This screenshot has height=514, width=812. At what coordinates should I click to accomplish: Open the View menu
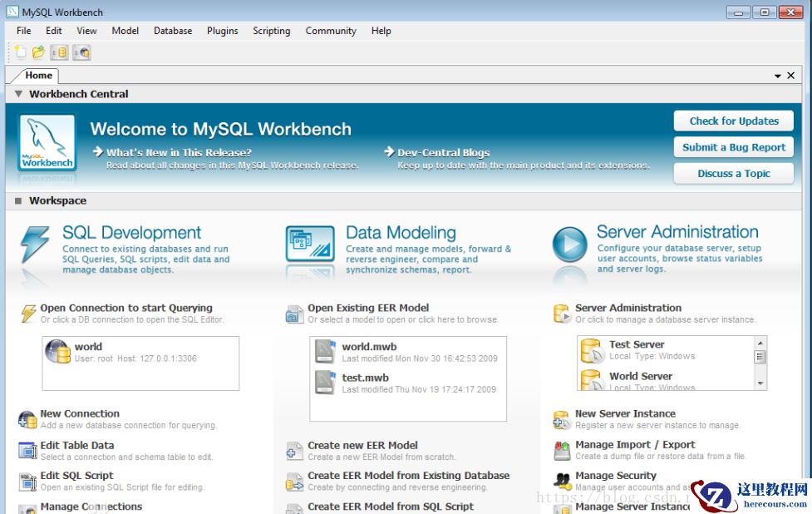tap(87, 31)
